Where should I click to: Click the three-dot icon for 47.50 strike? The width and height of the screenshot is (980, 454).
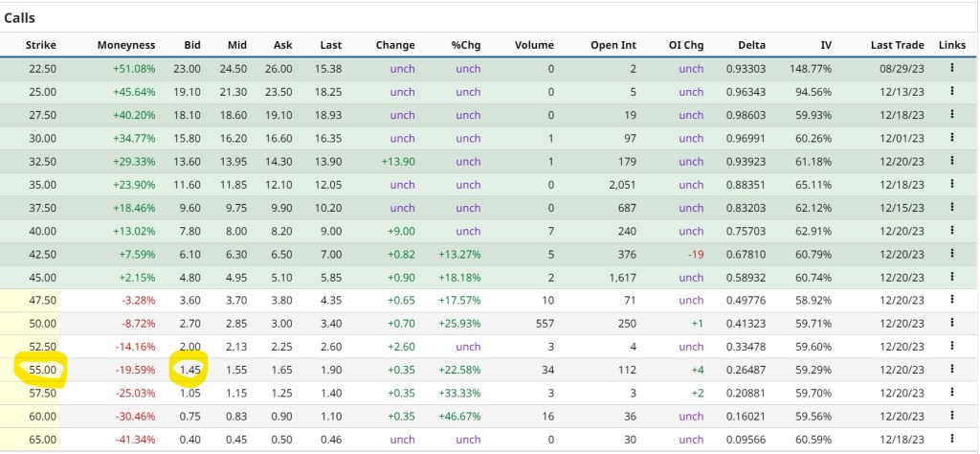pyautogui.click(x=951, y=300)
